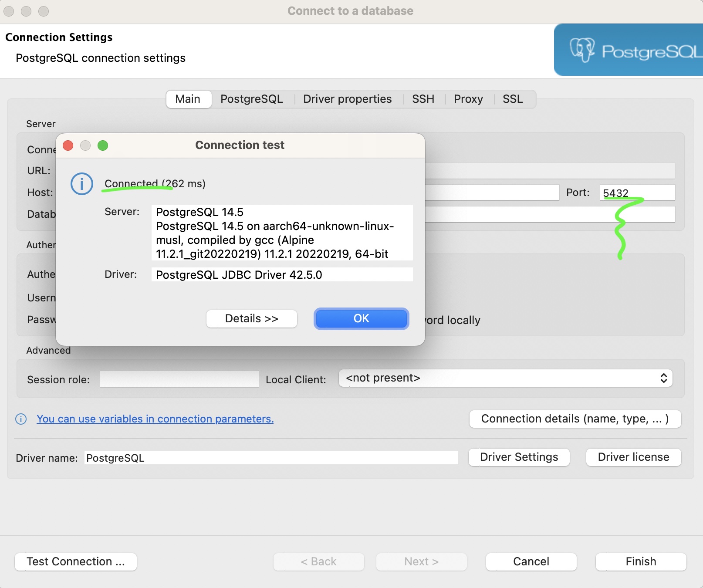
Task: Click the Session role input field
Action: pyautogui.click(x=179, y=379)
